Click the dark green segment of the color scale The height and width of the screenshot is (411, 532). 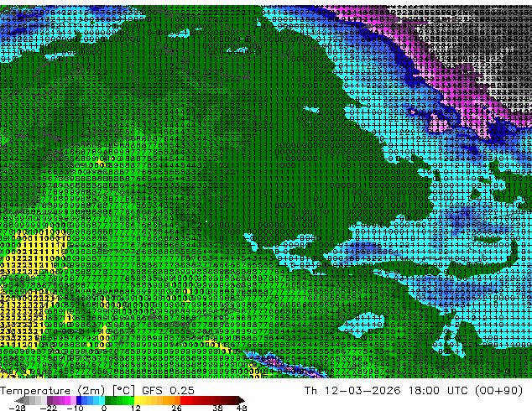108,400
